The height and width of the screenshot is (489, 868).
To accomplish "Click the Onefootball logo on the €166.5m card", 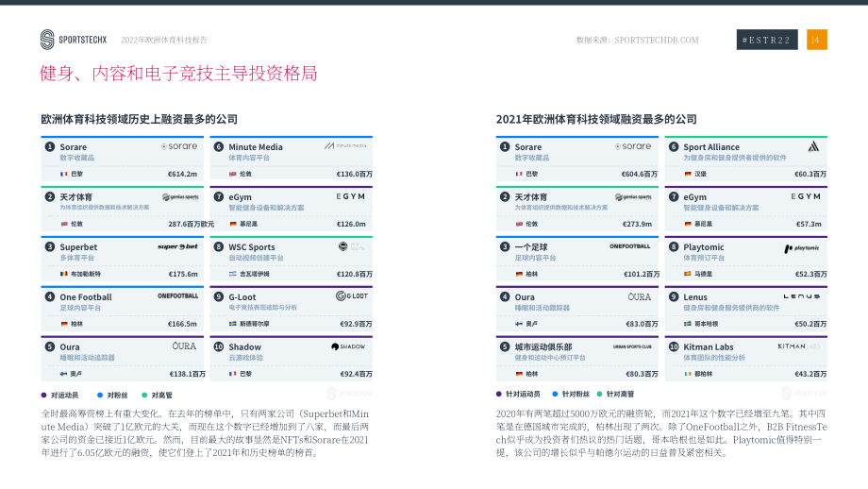I will point(177,296).
